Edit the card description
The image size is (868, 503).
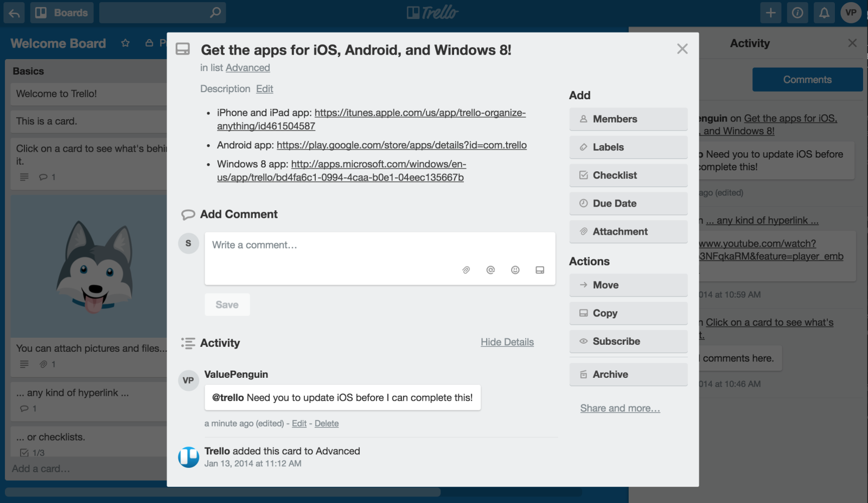265,88
